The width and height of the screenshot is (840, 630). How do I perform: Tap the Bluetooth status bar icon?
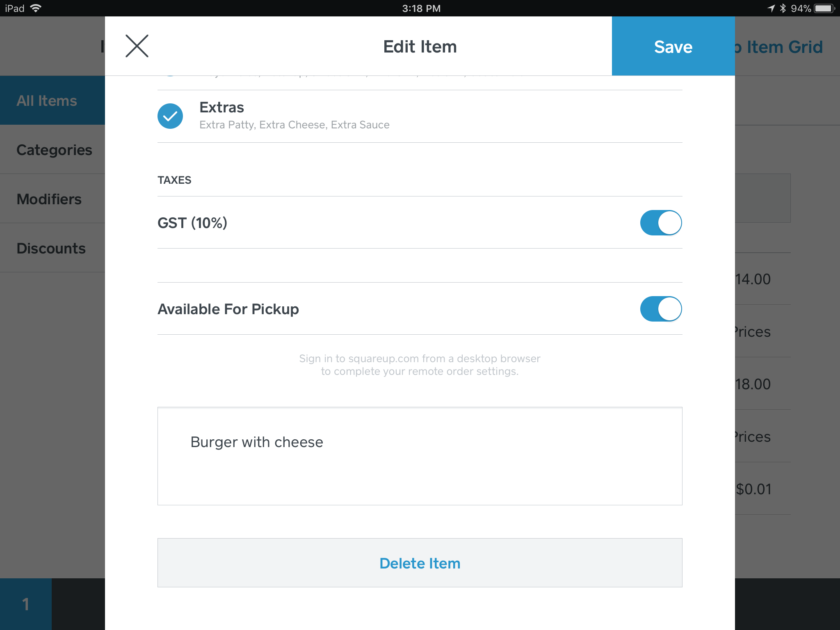coord(783,8)
